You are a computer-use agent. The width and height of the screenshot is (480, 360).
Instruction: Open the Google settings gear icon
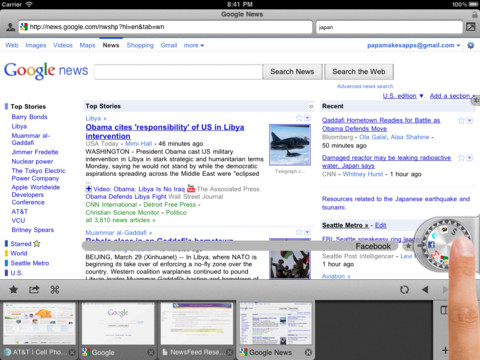(x=471, y=45)
